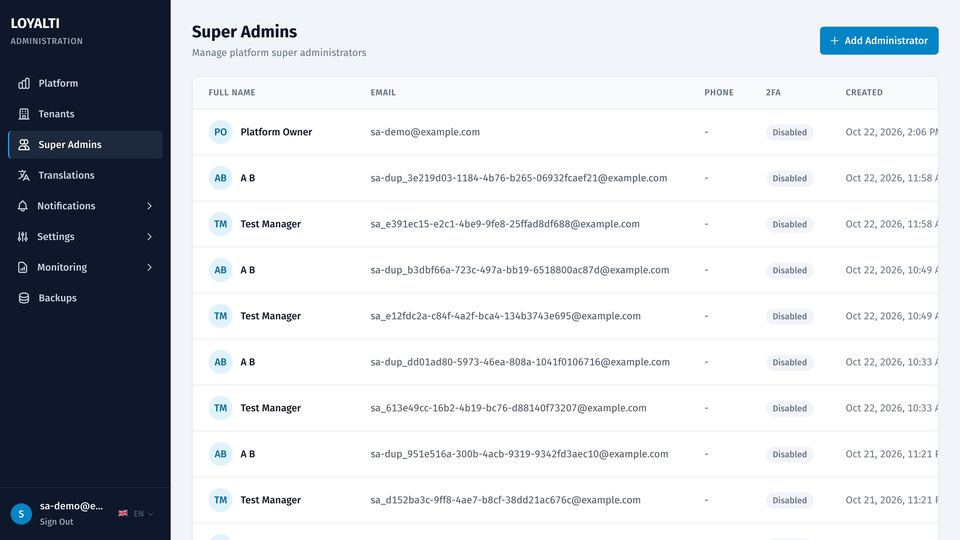Image resolution: width=960 pixels, height=540 pixels.
Task: Click email sa_d152ba3c-9ff8-4ae7-b8cf-38dd21ac676c@example.com
Action: tap(506, 500)
